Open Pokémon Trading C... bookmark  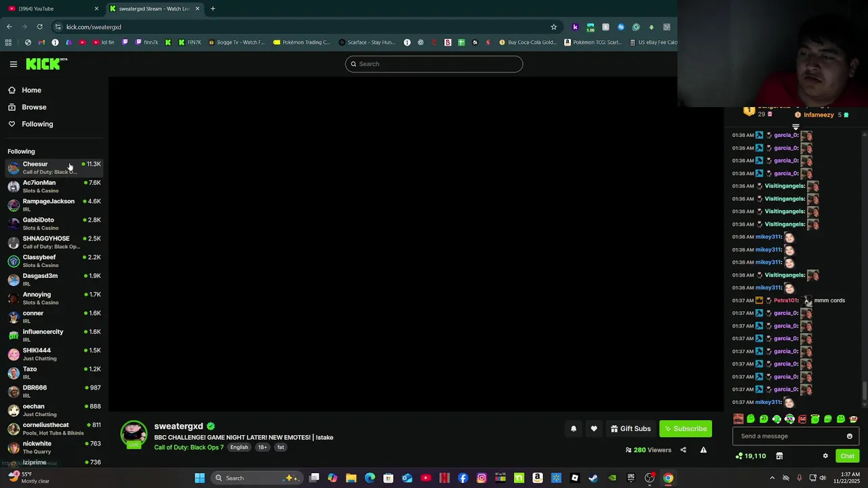point(301,42)
